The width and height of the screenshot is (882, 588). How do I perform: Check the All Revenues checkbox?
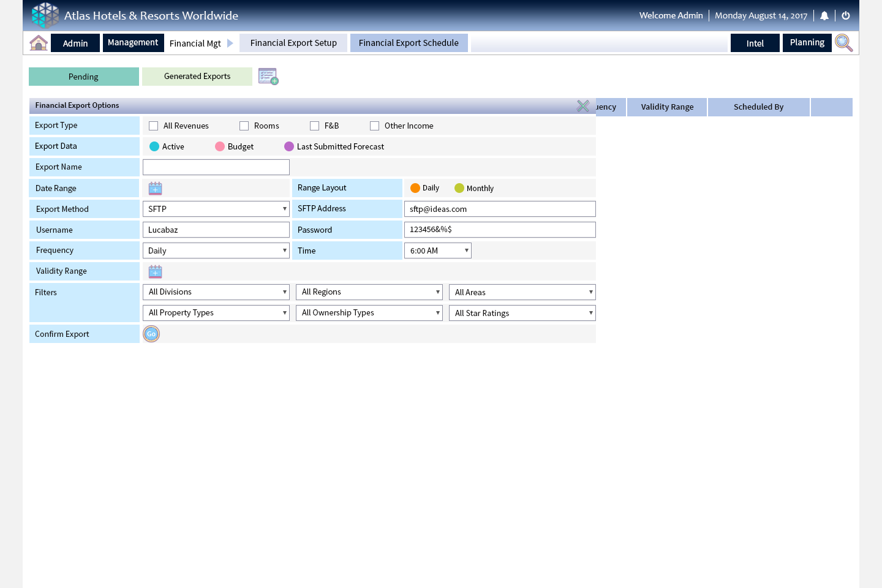point(154,126)
